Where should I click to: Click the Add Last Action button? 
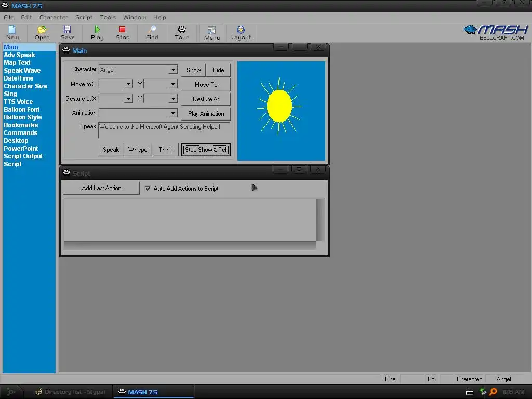101,188
